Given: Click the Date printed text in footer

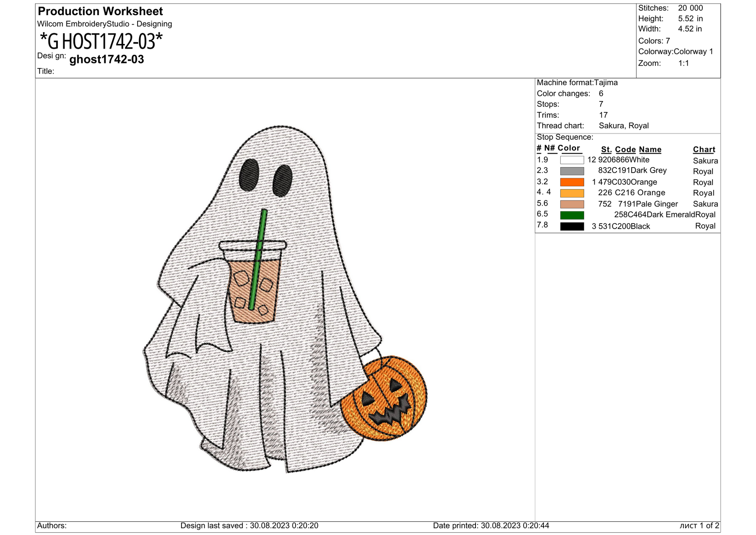Looking at the screenshot, I should coord(491,526).
